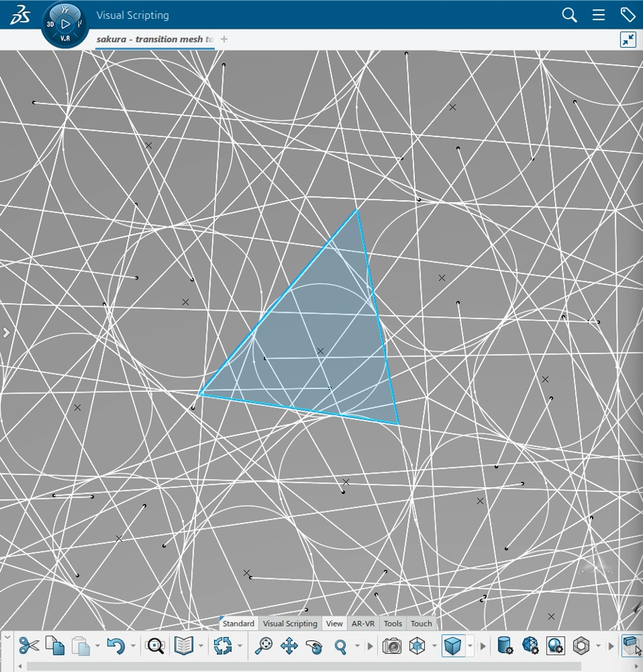
Task: Click the layered box icon in toolbar's last slot
Action: (x=632, y=645)
